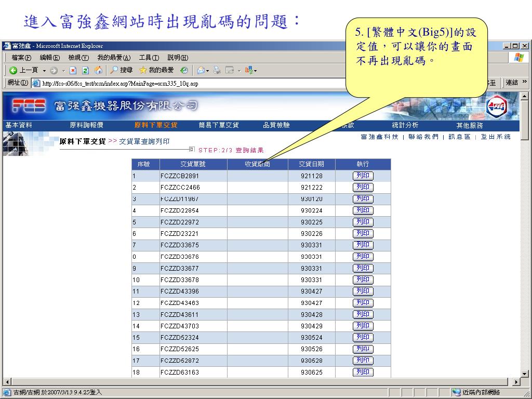
Task: Click the hexagon FCS emblem in the banner
Action: (497, 106)
